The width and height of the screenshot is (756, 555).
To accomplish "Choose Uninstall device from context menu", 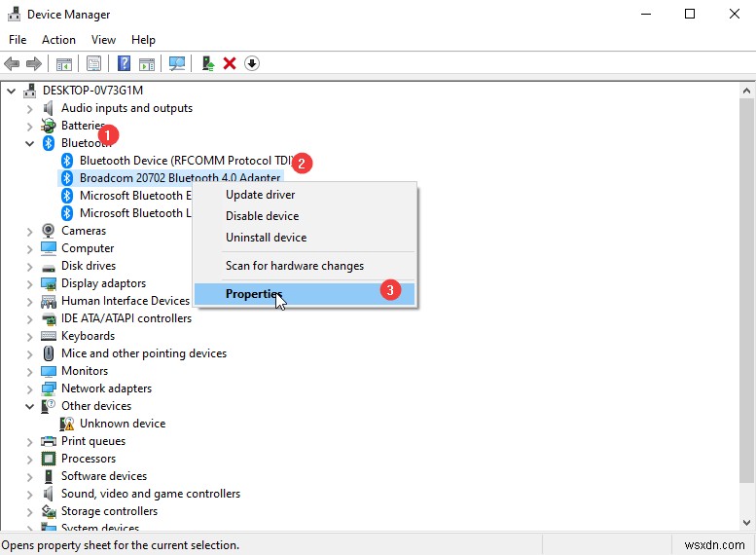I will coord(305,237).
